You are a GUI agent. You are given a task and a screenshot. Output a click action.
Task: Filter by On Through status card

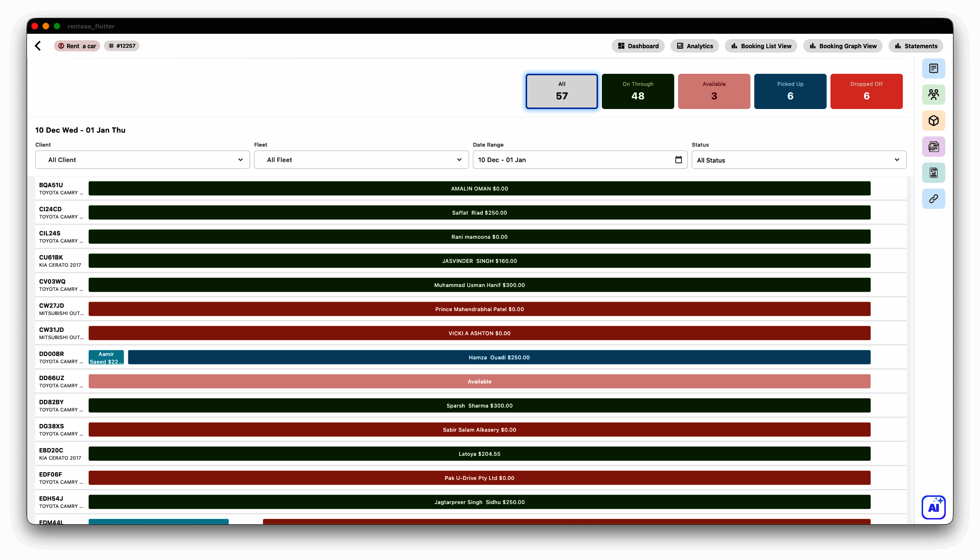[x=638, y=91]
